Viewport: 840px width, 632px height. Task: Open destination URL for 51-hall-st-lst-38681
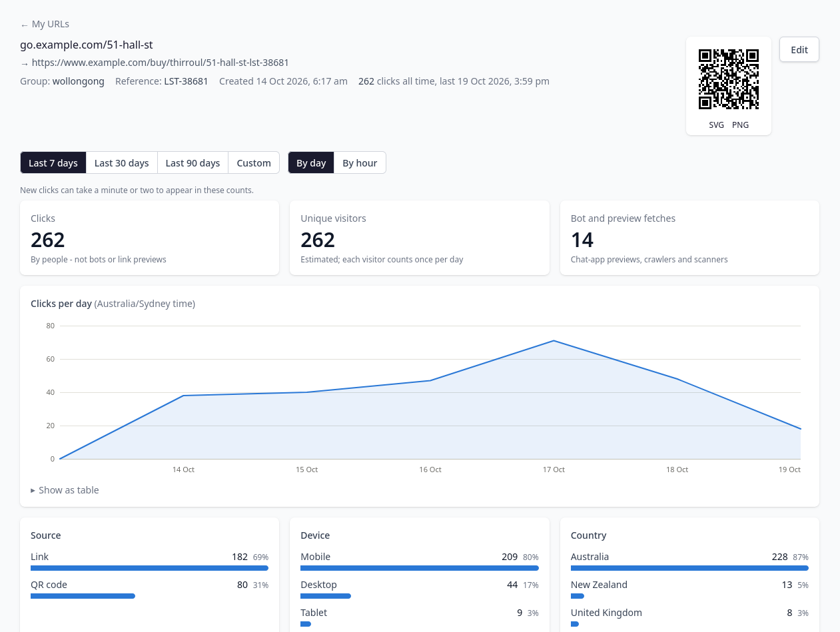(160, 63)
